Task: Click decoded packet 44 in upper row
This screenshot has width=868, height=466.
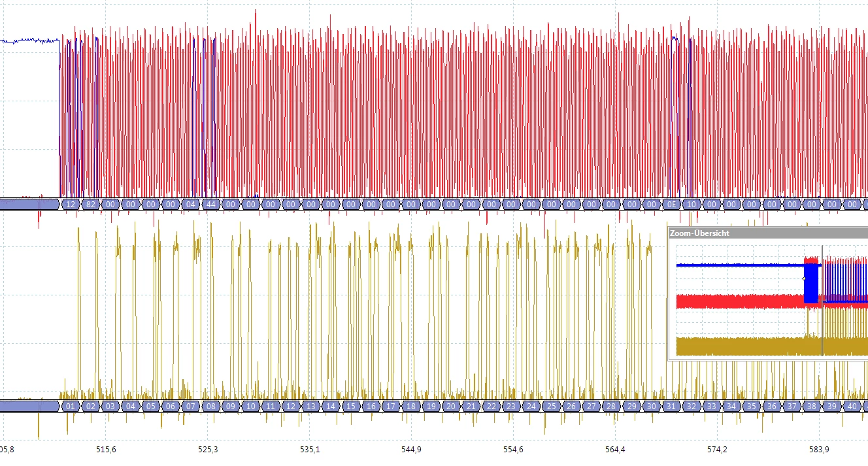Action: [x=210, y=205]
